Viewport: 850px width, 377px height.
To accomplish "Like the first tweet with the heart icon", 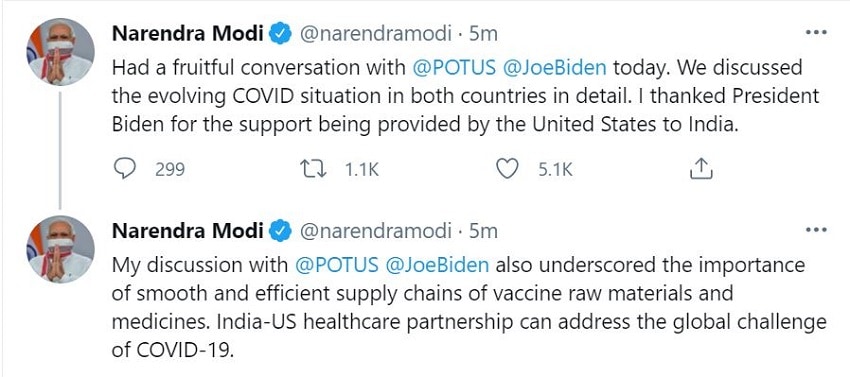I will coord(507,169).
